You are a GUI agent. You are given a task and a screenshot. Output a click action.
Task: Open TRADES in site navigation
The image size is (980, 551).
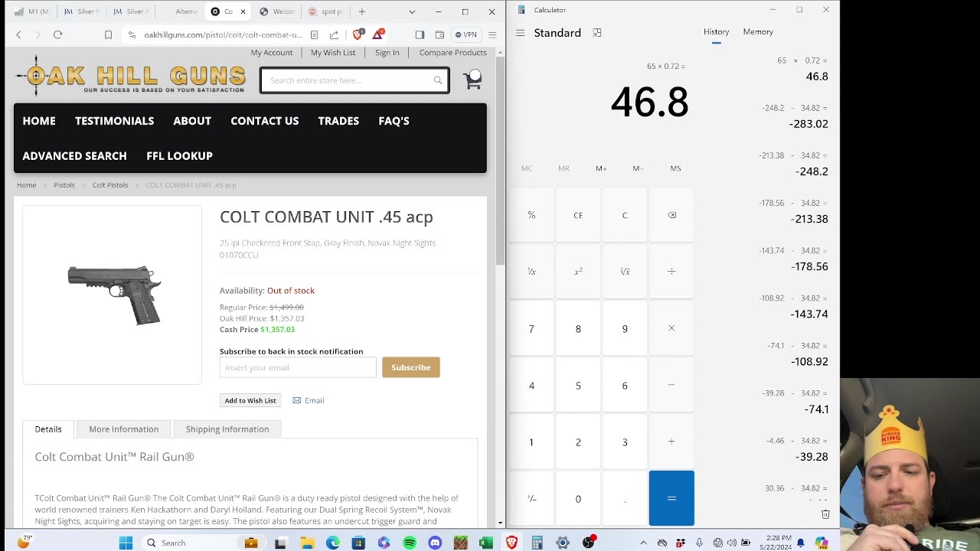[x=338, y=121]
